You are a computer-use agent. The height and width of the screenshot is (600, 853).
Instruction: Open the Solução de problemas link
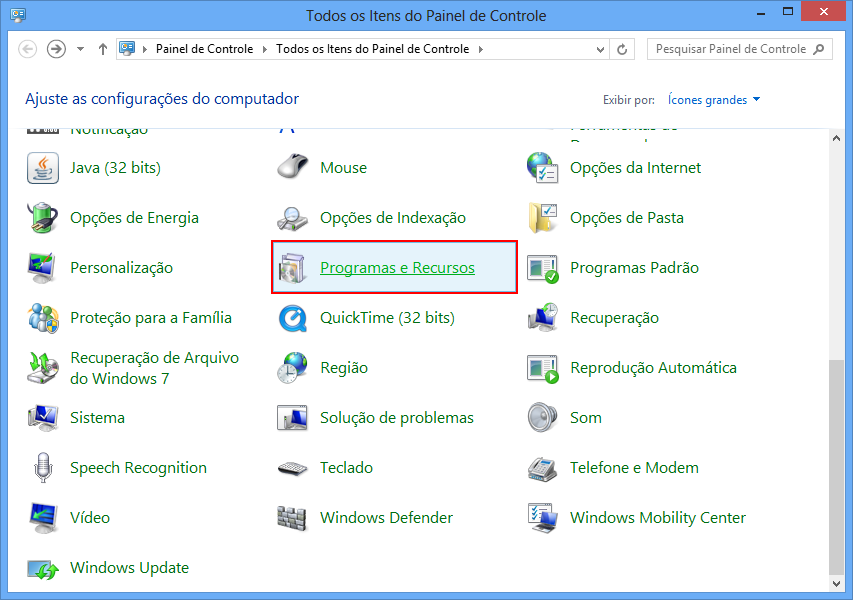coord(397,418)
